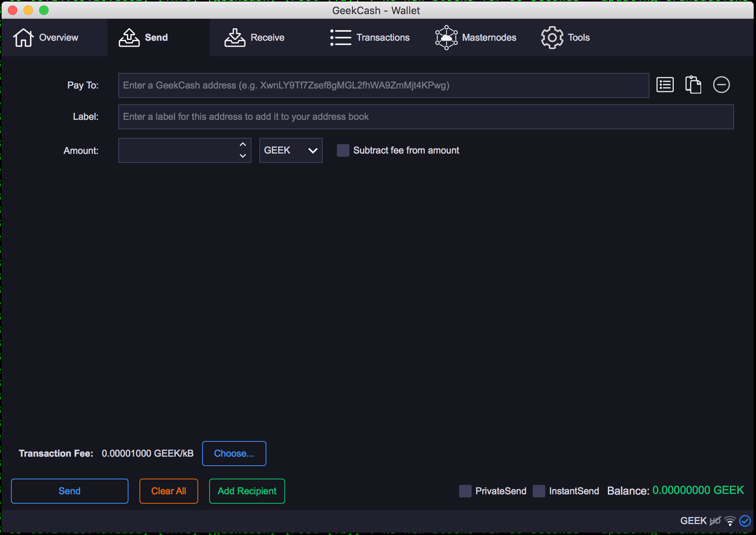Focus the Label input field
The width and height of the screenshot is (756, 535).
point(426,117)
